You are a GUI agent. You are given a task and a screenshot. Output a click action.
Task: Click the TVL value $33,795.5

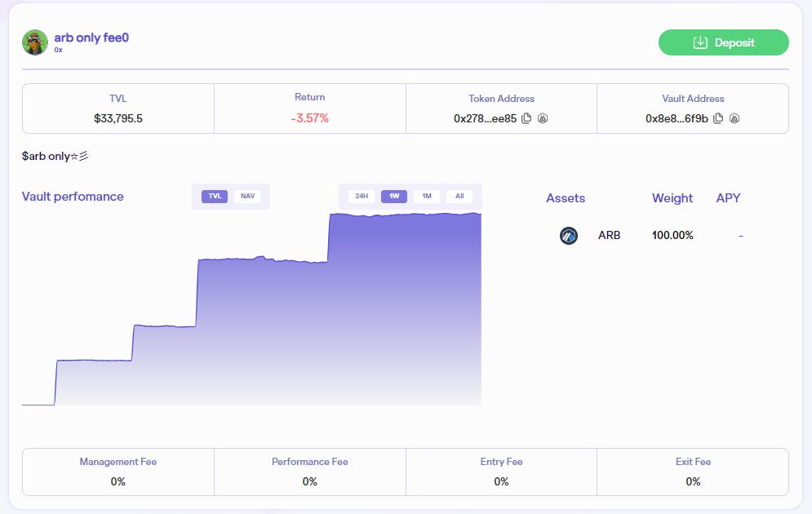118,118
